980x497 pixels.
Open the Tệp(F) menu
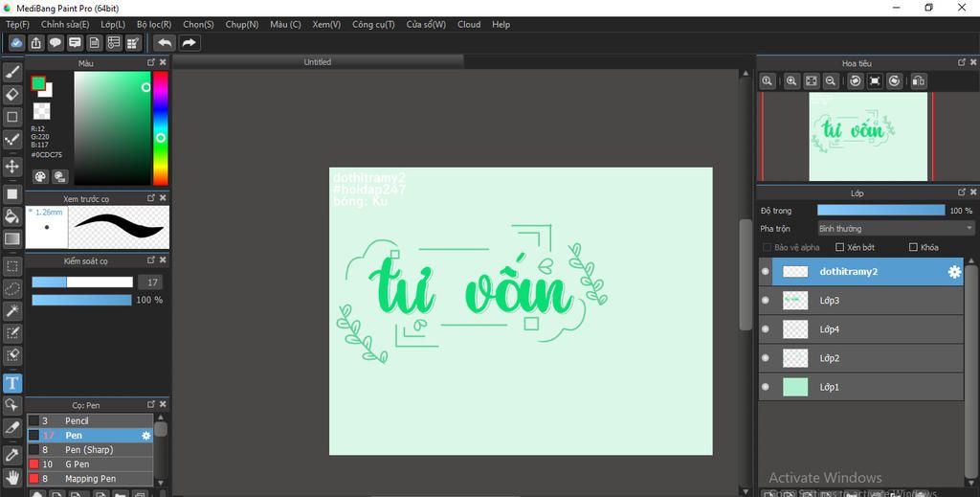tap(17, 24)
